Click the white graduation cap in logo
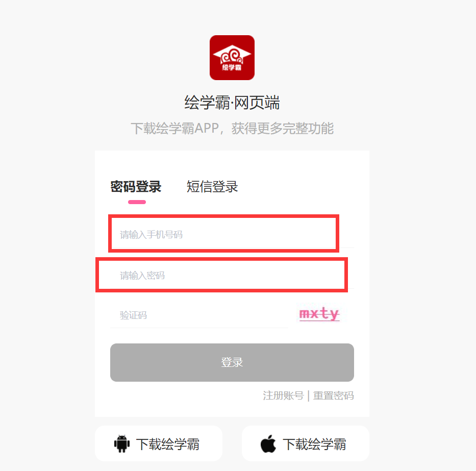 [x=232, y=54]
